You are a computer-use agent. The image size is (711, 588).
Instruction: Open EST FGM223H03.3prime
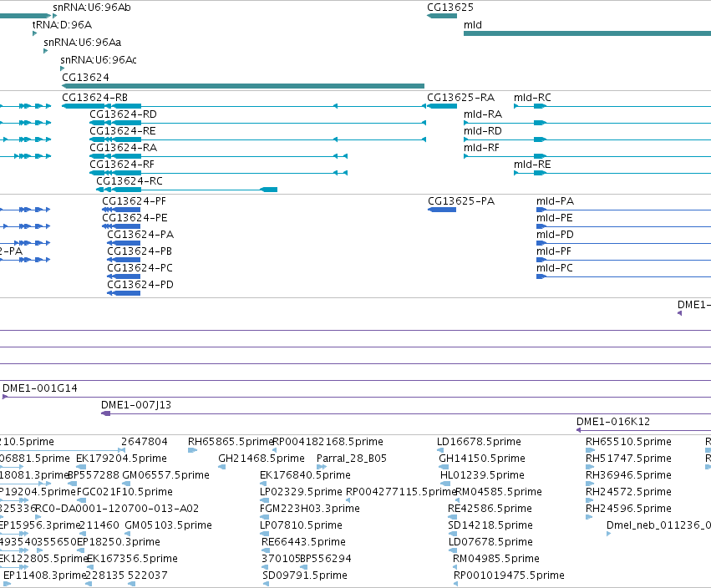pos(310,509)
